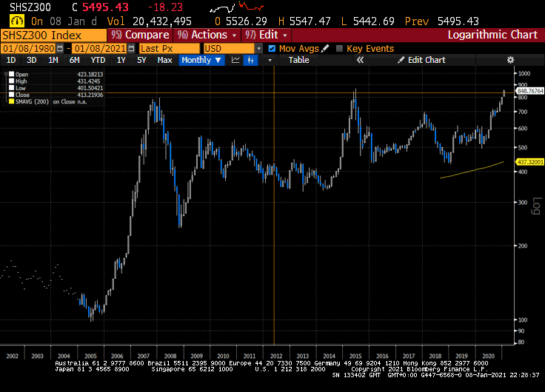The image size is (545, 392).
Task: Select the candlestick chart type icon
Action: click(250, 60)
